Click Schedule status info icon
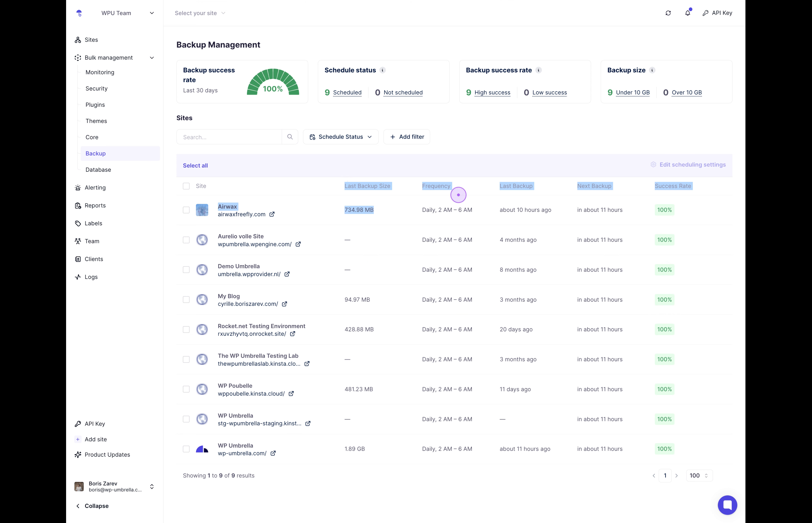Screen dimensions: 812x523 point(382,70)
